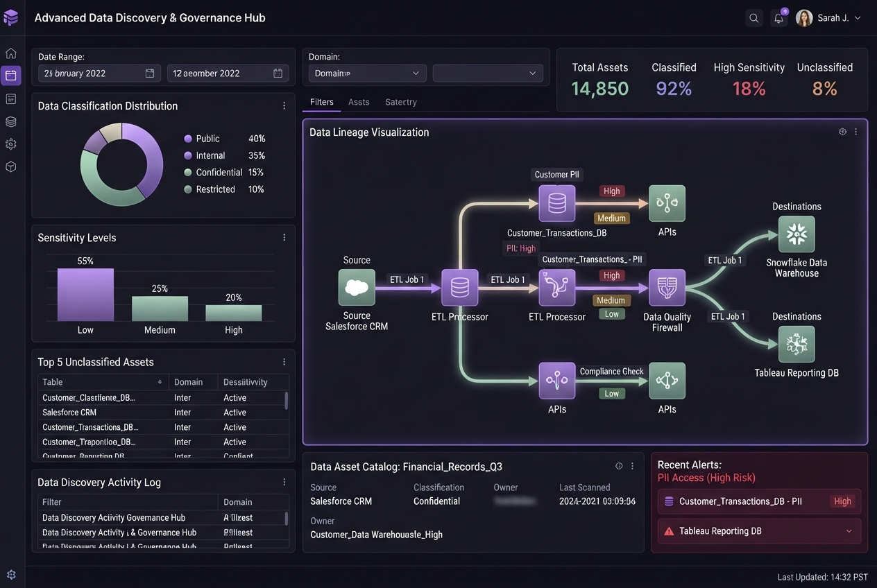877x588 pixels.
Task: Open the cube package sidebar icon
Action: coord(11,167)
